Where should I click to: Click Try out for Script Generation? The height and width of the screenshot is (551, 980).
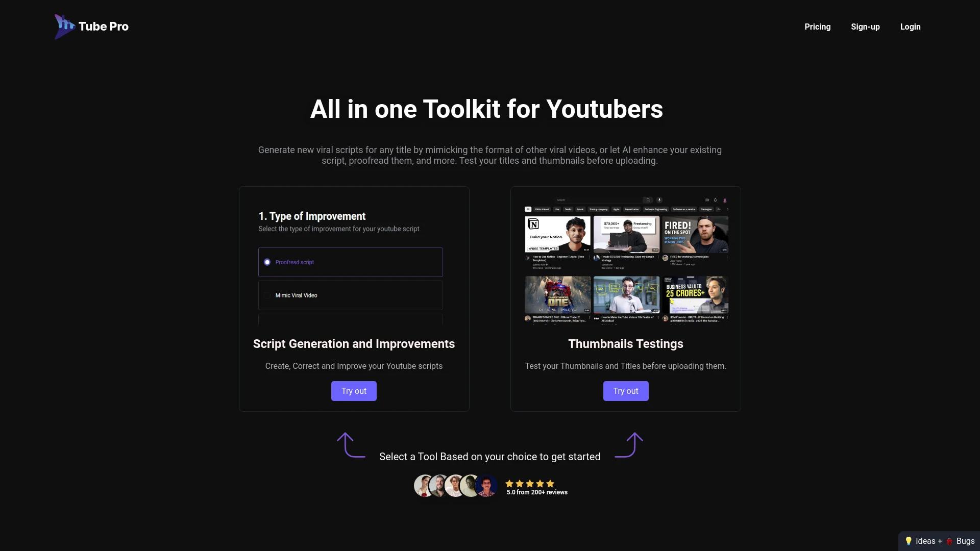353,390
